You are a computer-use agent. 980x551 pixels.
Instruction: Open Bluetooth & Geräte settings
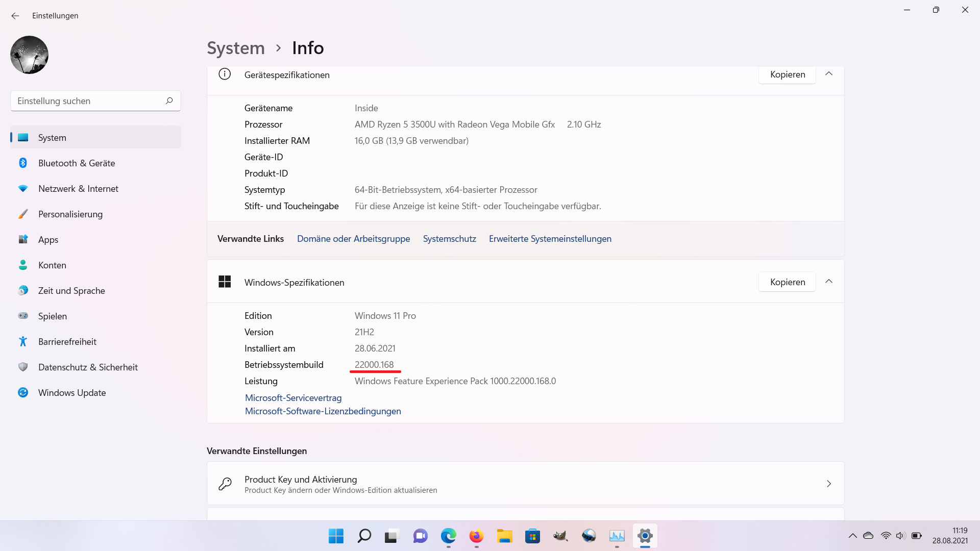(x=77, y=163)
